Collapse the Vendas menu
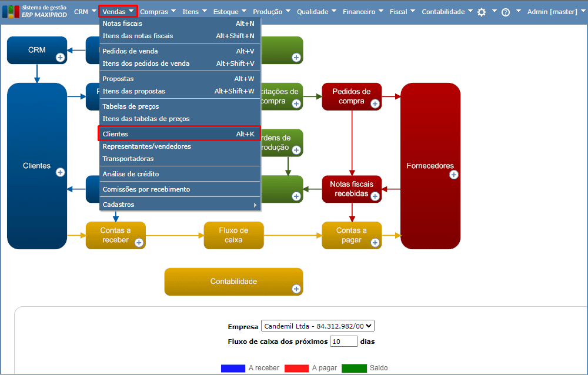The width and height of the screenshot is (588, 375). tap(118, 12)
